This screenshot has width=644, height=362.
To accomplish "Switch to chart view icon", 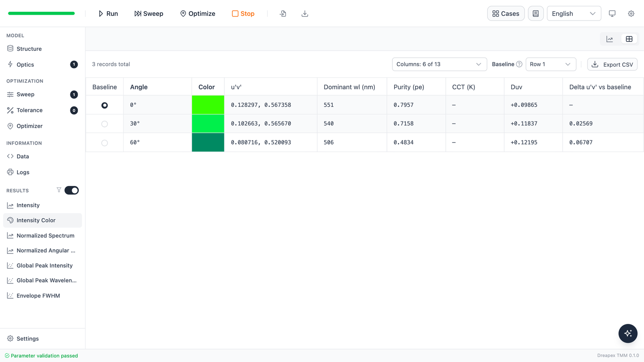I will tap(610, 39).
